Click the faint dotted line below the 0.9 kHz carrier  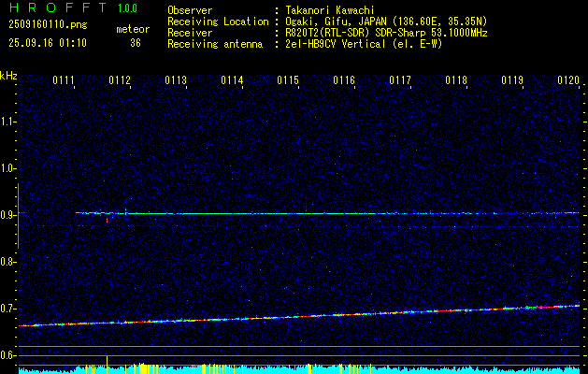pyautogui.click(x=299, y=226)
